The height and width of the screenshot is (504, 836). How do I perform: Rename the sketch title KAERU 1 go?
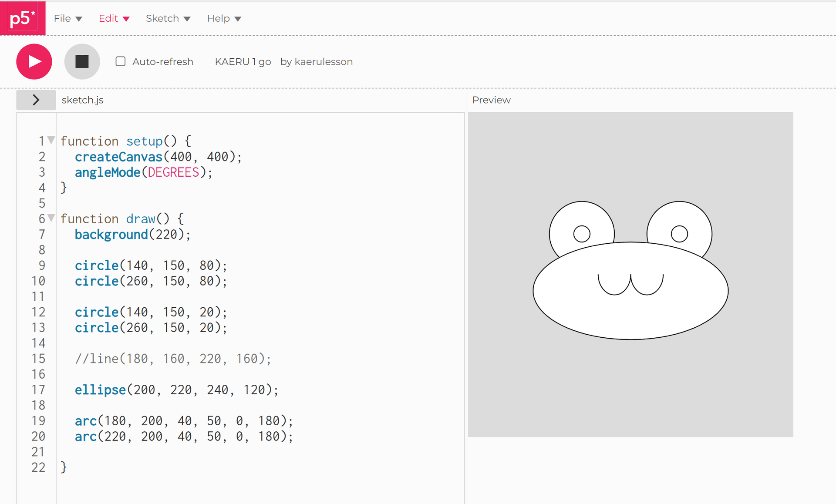243,62
